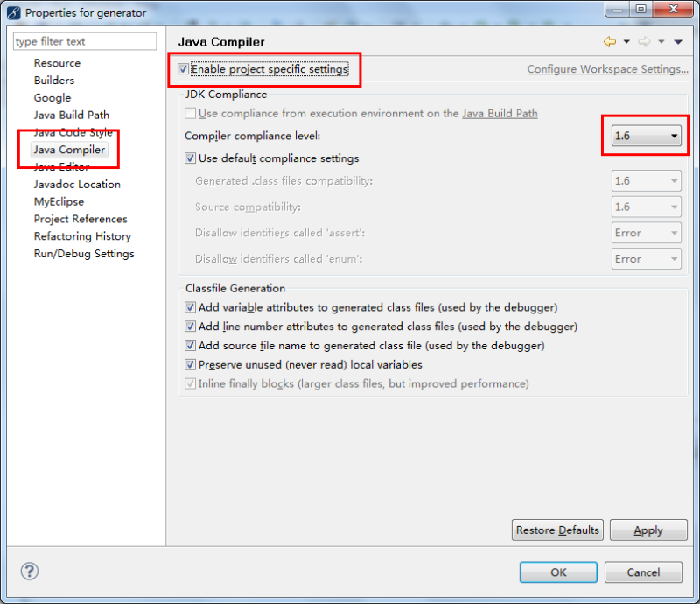
Task: Select Project References in sidebar
Action: (80, 219)
